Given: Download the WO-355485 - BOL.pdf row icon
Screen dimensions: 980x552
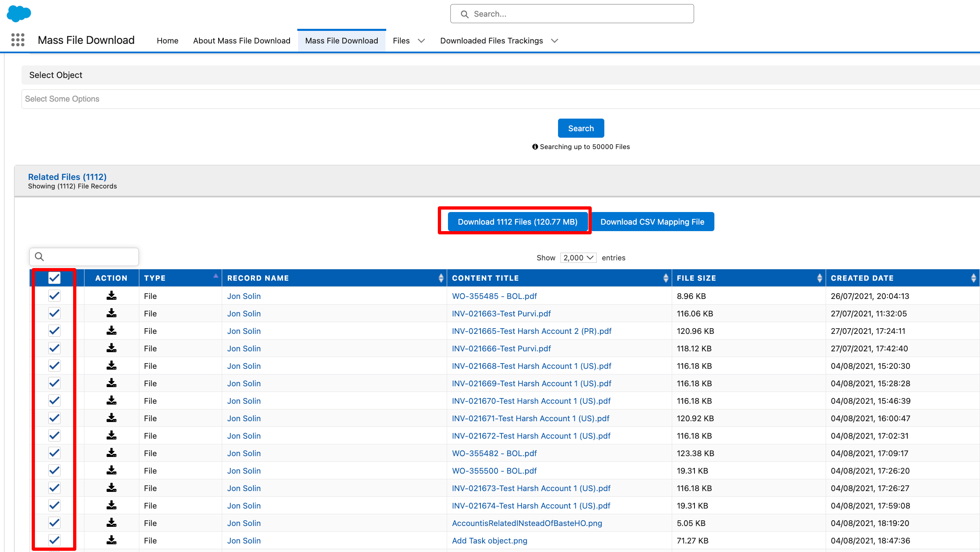Looking at the screenshot, I should [x=111, y=296].
